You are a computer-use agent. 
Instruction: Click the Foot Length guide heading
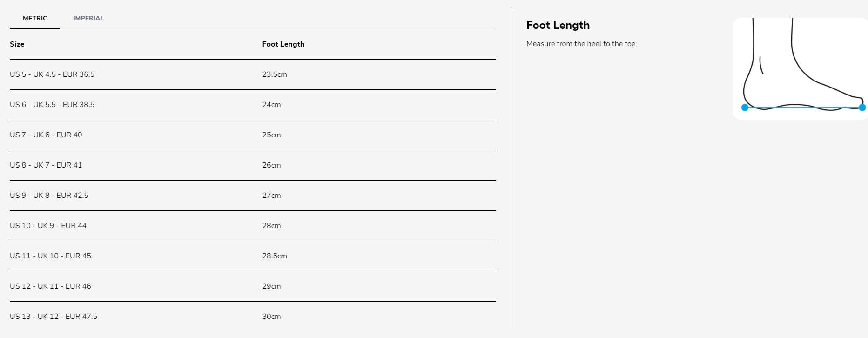[558, 25]
